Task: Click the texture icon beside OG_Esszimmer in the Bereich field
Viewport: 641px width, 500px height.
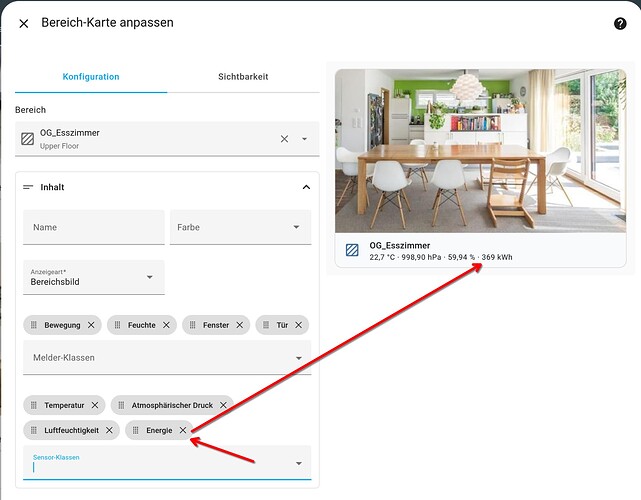Action: pos(27,139)
